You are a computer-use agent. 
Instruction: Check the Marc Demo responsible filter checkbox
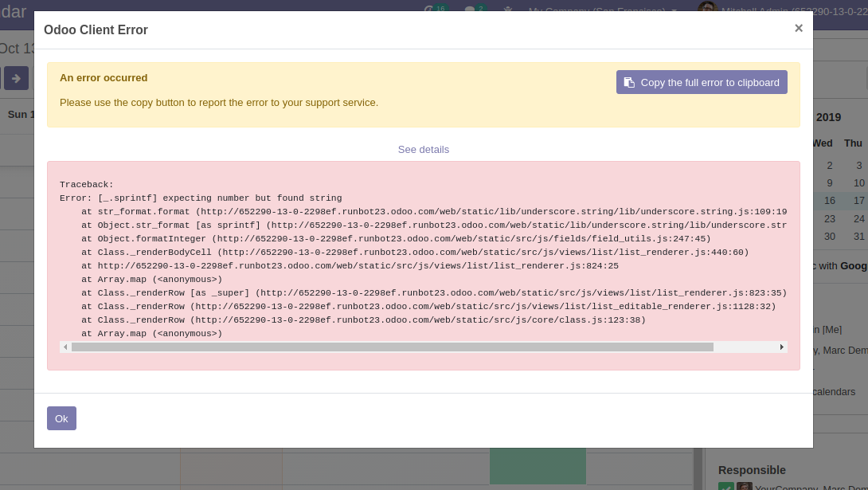pyautogui.click(x=725, y=487)
